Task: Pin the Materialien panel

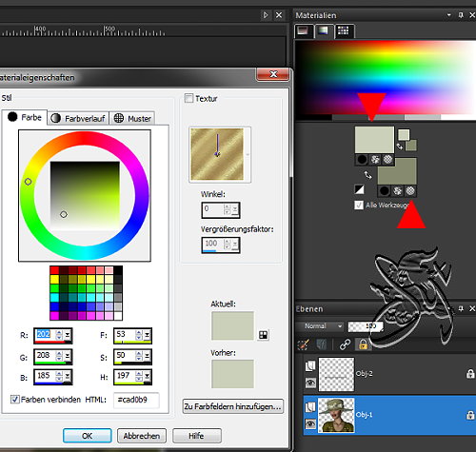Action: (461, 15)
